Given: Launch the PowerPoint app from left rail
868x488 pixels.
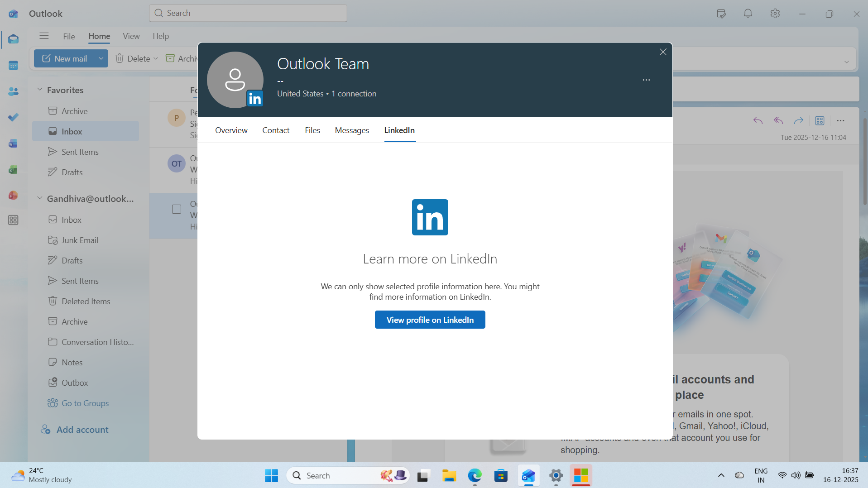Looking at the screenshot, I should coord(13,196).
